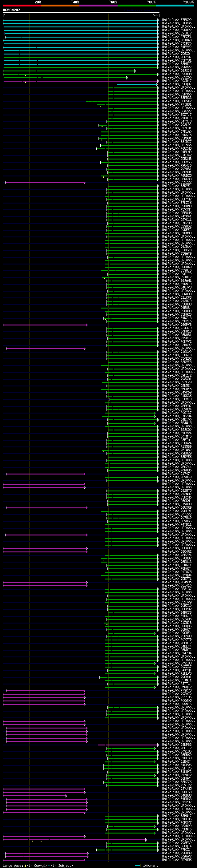Click the query end position 592

155,15
